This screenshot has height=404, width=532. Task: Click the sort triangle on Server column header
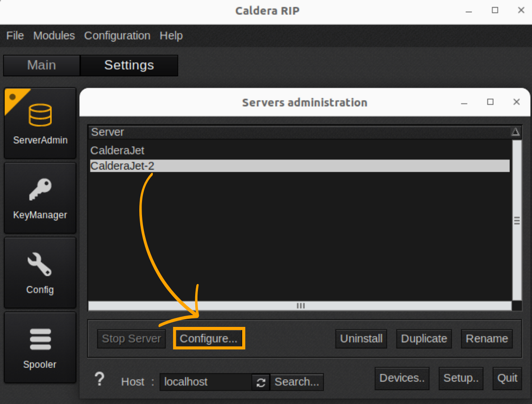(516, 131)
